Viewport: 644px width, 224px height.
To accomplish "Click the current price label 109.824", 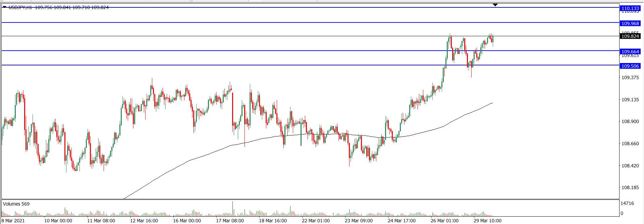I will (x=630, y=36).
